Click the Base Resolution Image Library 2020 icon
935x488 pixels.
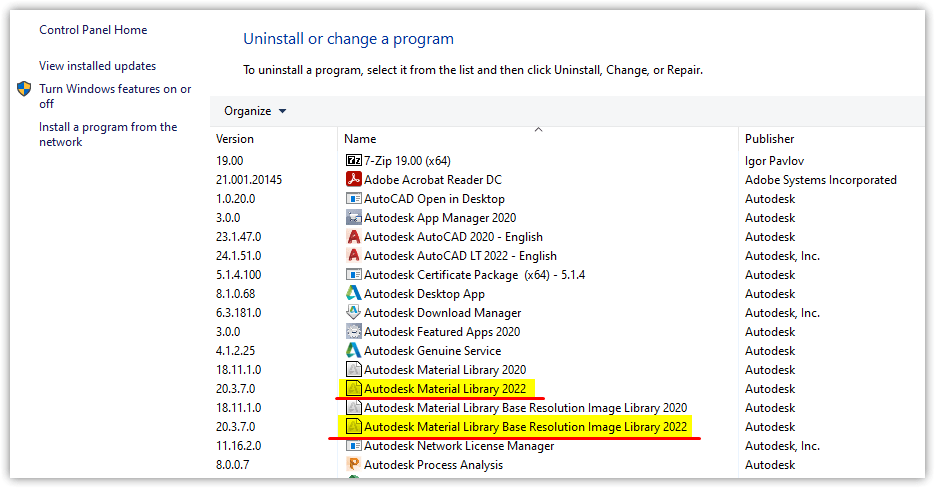click(354, 407)
